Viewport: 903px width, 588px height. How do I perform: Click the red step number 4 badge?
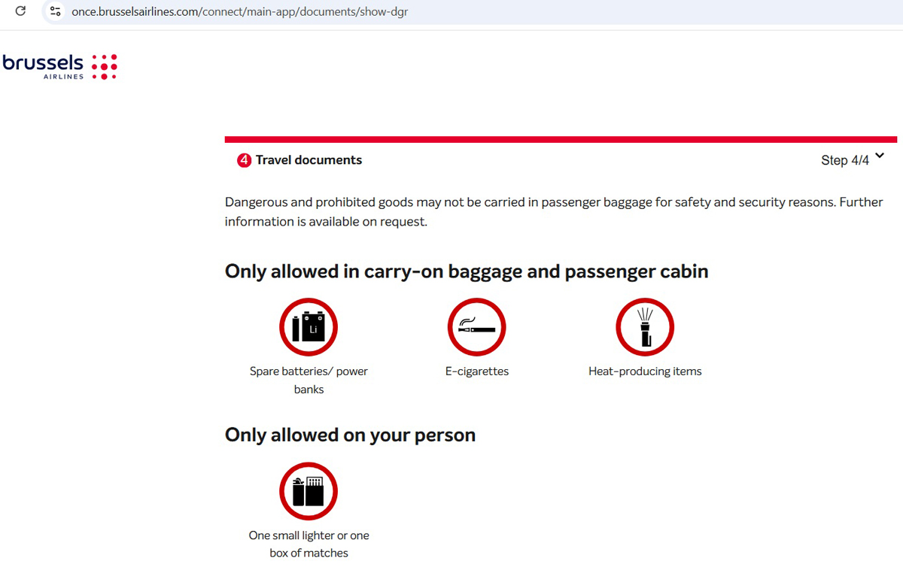click(244, 160)
